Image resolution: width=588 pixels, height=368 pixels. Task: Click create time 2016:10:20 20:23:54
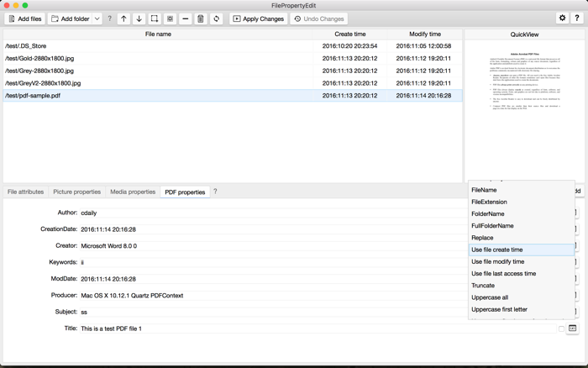click(350, 46)
